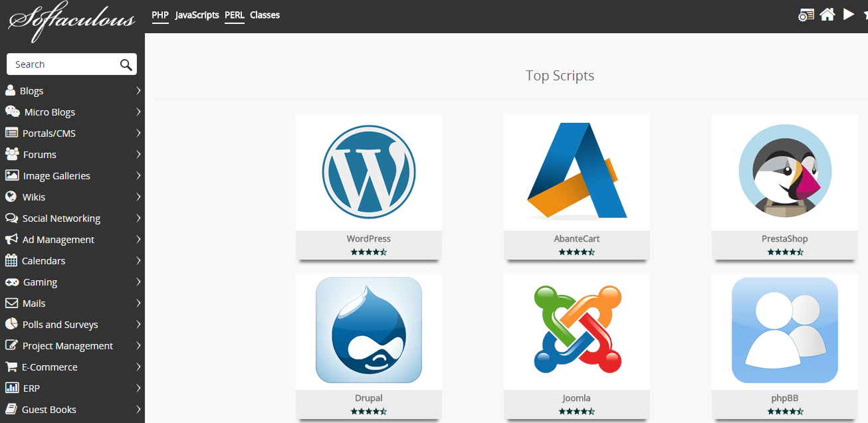Open the phpBB logo tile

(x=785, y=331)
